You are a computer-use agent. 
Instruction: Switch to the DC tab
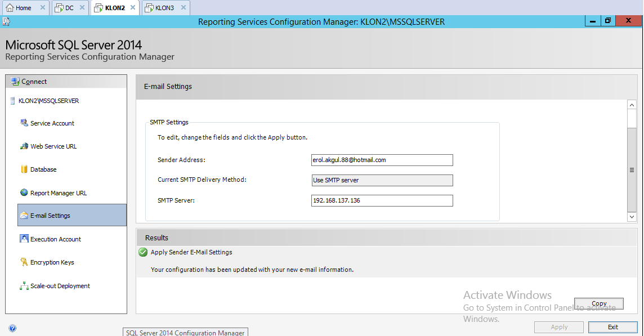click(69, 8)
